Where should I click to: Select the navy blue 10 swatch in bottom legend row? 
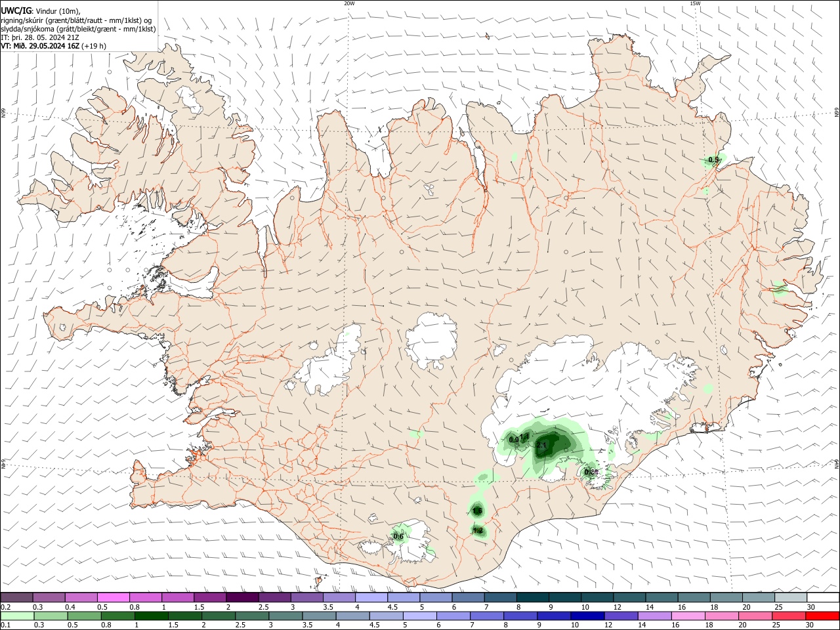click(586, 616)
